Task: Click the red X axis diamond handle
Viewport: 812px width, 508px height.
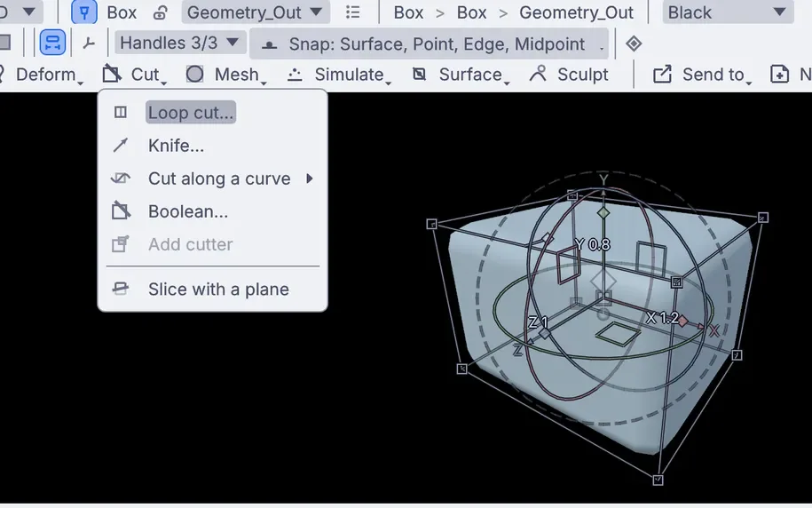Action: [x=683, y=321]
